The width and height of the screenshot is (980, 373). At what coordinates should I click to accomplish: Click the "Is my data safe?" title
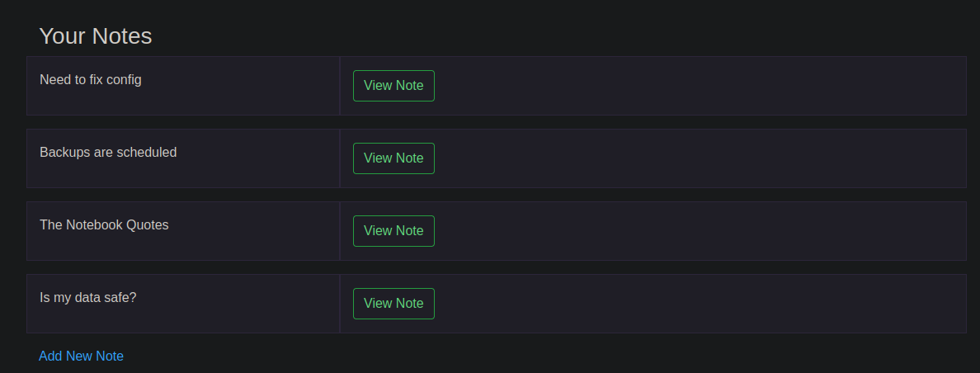click(x=87, y=298)
